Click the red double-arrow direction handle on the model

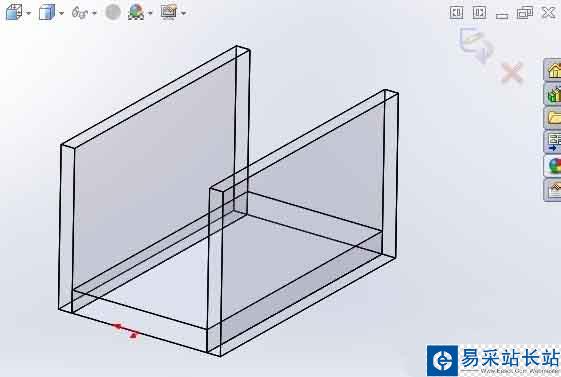click(126, 330)
